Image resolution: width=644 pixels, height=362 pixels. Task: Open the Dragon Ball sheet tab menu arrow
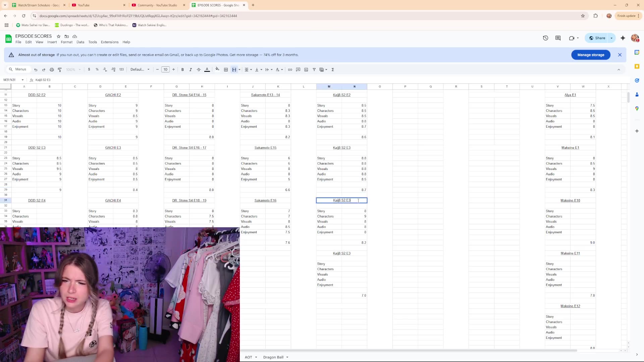click(x=287, y=357)
